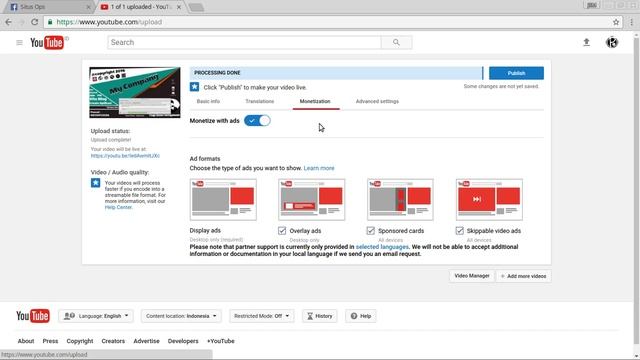Open the Video Manager button

(472, 276)
